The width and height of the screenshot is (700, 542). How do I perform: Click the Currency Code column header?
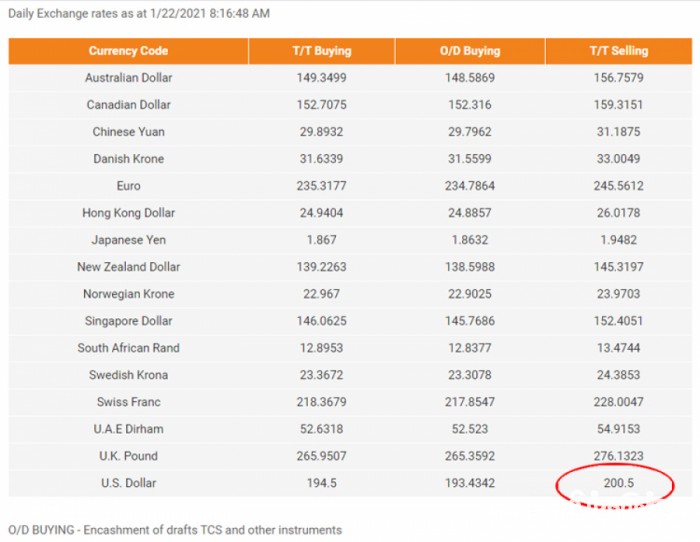tap(128, 51)
